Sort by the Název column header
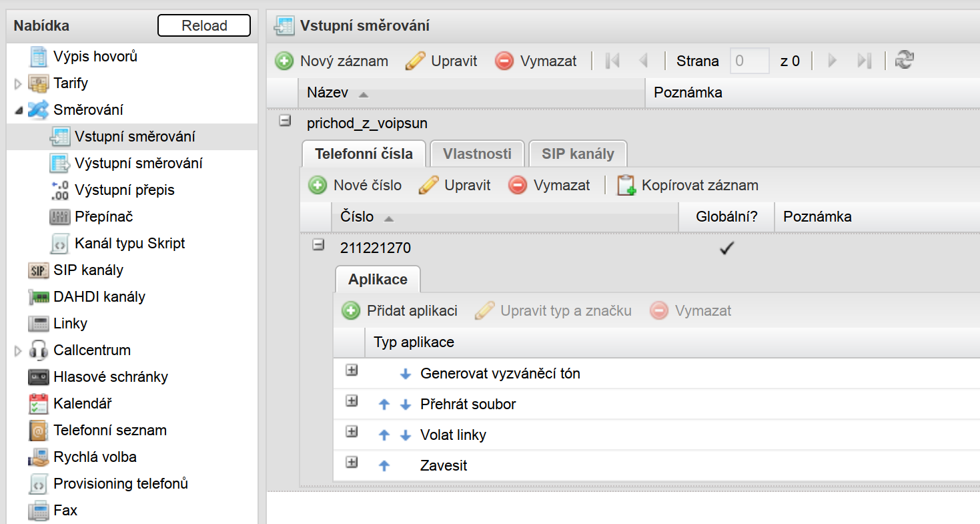Image resolution: width=980 pixels, height=524 pixels. pos(472,93)
